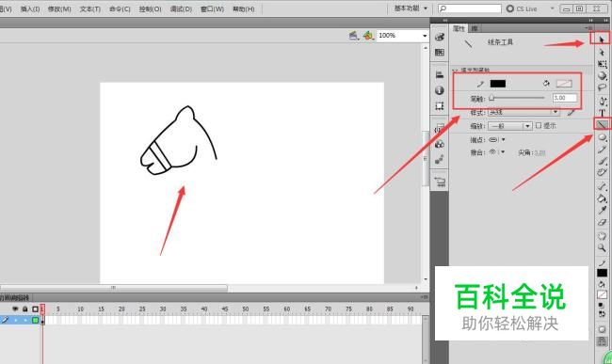This screenshot has height=364, width=612.
Task: Click outline-all-layers square icon in header
Action: [x=35, y=309]
